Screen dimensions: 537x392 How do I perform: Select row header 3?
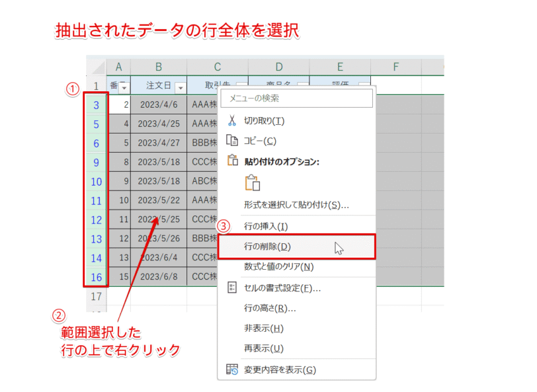coord(97,104)
